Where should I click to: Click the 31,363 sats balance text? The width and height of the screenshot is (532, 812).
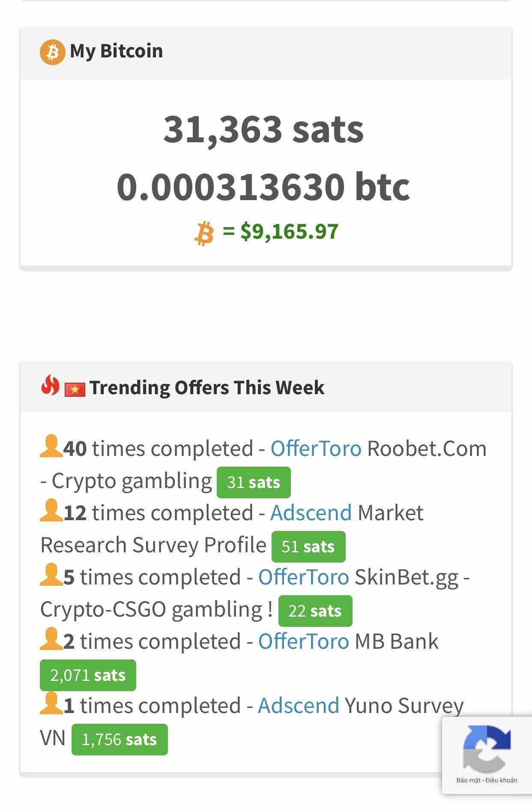[263, 129]
